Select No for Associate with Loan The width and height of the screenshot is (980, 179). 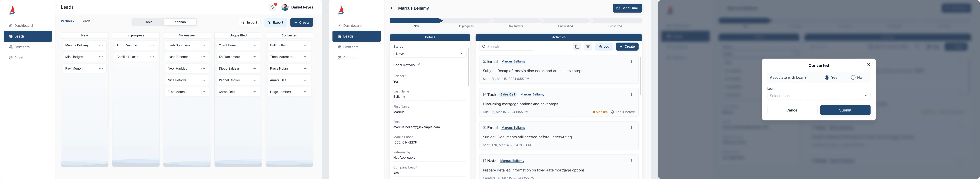click(853, 77)
